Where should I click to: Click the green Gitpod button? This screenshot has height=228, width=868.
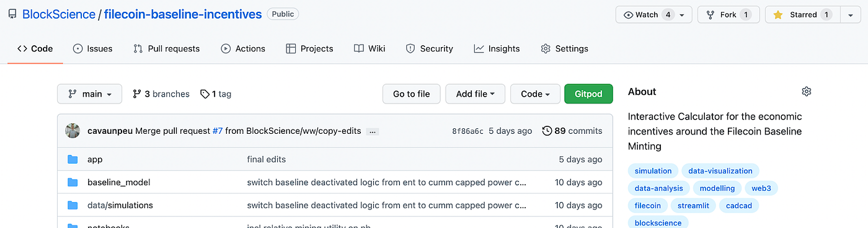click(588, 94)
